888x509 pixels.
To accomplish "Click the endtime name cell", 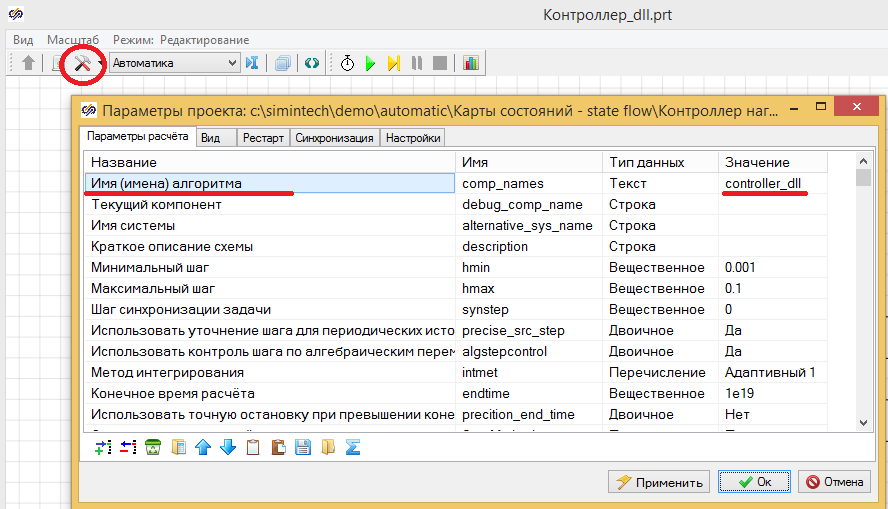I will point(529,393).
